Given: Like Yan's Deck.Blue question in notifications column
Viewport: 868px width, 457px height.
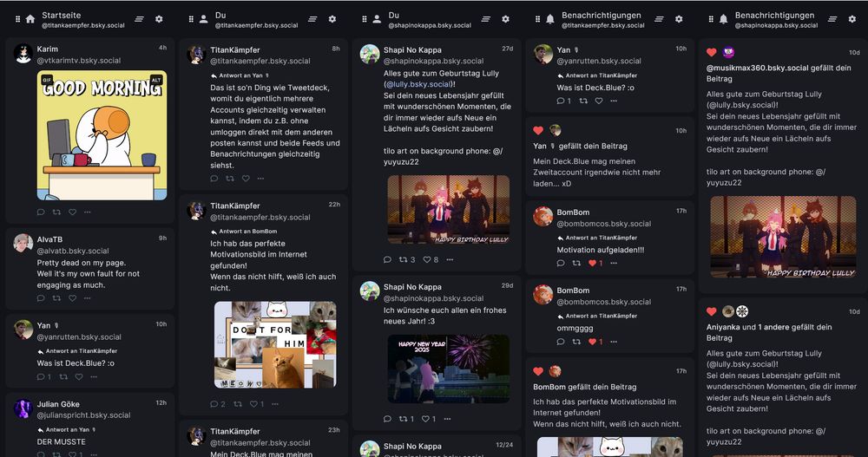Looking at the screenshot, I should pyautogui.click(x=599, y=101).
